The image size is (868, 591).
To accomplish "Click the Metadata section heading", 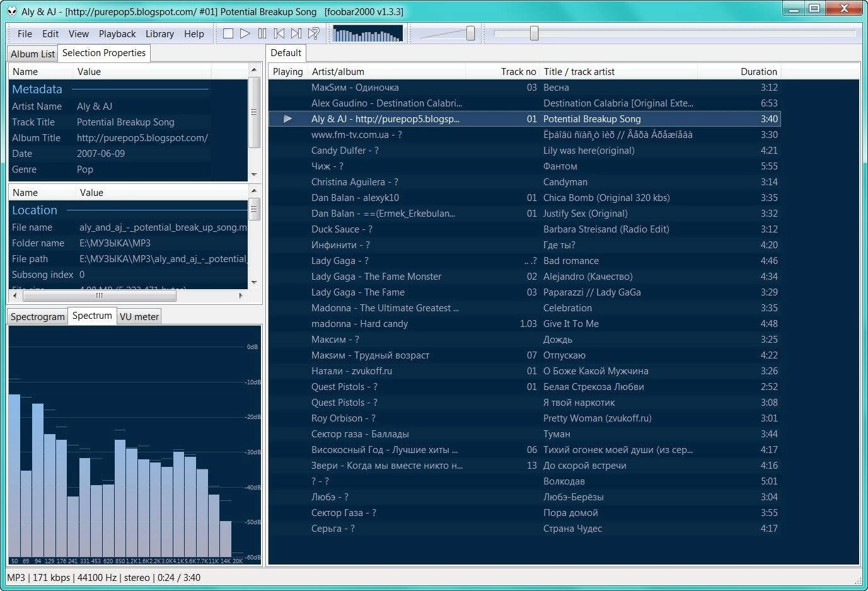I will click(37, 89).
